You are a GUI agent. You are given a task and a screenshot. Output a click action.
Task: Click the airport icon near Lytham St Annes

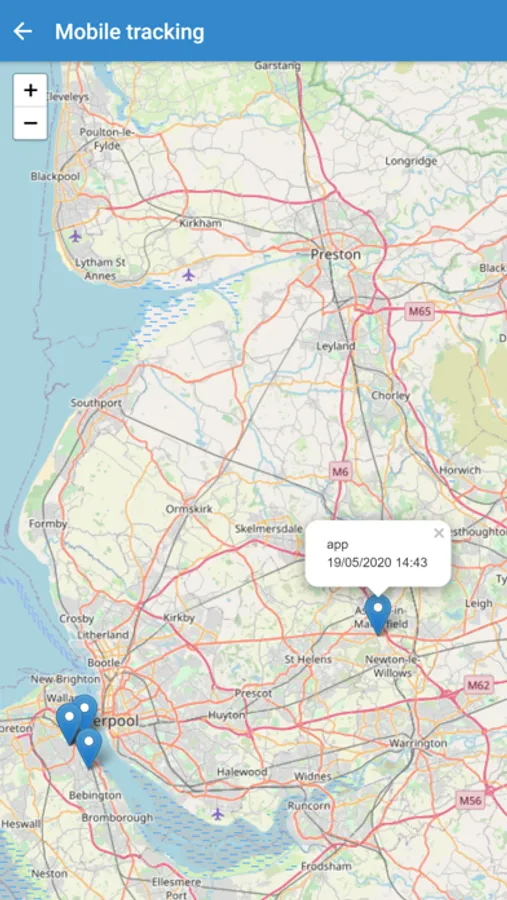[x=189, y=275]
